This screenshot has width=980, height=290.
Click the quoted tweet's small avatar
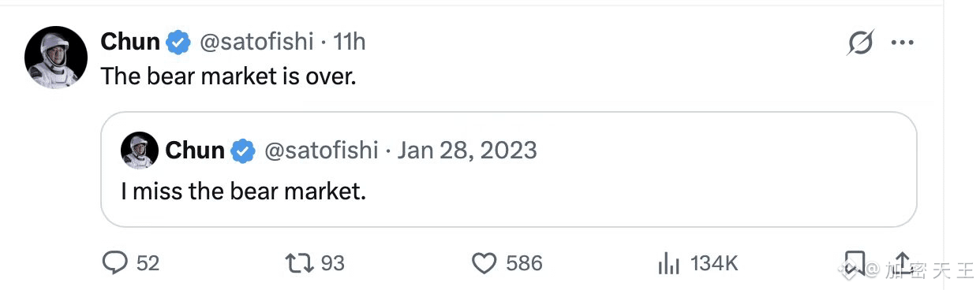140,150
